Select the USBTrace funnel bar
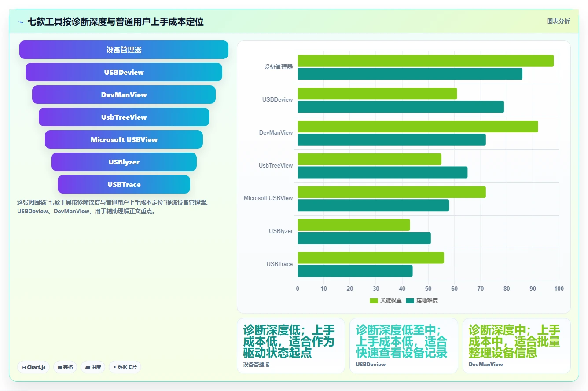The image size is (588, 391). (x=124, y=184)
